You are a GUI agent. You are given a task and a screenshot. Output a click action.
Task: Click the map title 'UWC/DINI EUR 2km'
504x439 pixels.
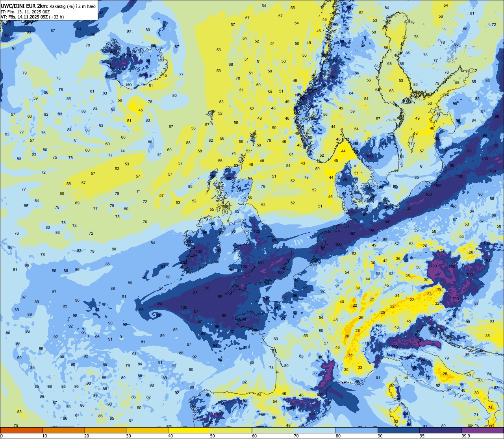pyautogui.click(x=24, y=6)
